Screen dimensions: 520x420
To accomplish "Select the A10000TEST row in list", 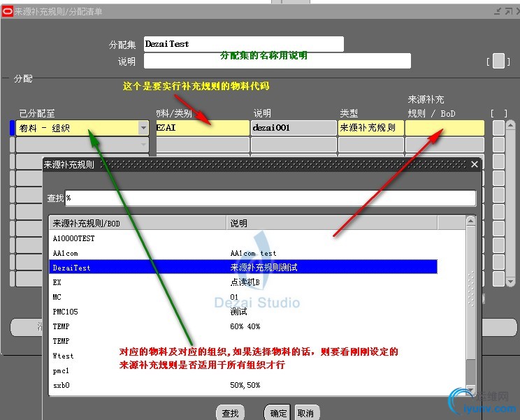I will 243,238.
